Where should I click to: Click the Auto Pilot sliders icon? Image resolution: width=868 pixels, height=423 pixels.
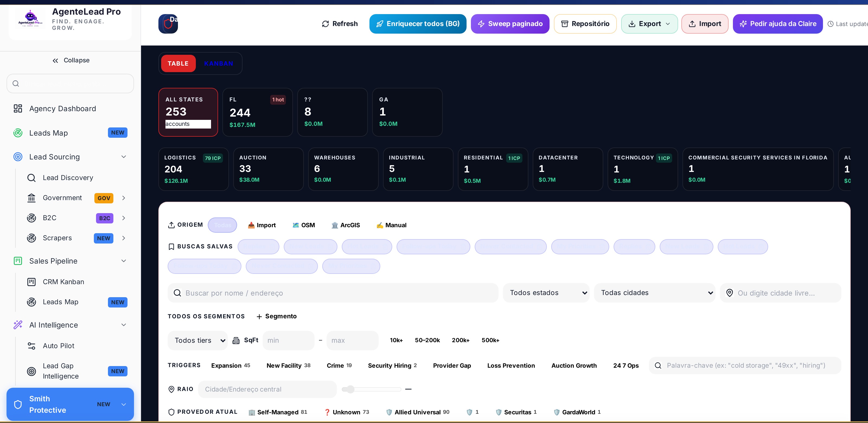coord(31,346)
